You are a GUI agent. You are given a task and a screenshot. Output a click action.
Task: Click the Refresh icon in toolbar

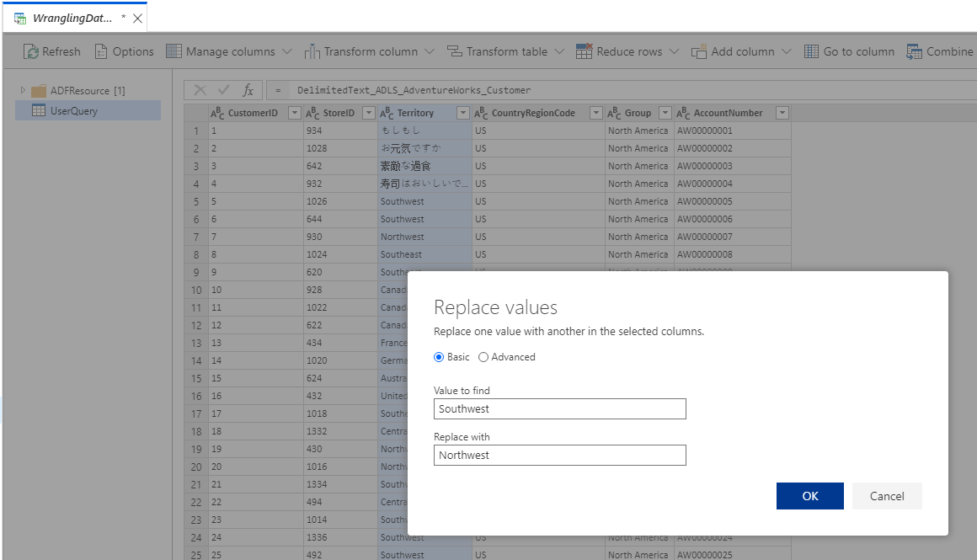coord(30,51)
